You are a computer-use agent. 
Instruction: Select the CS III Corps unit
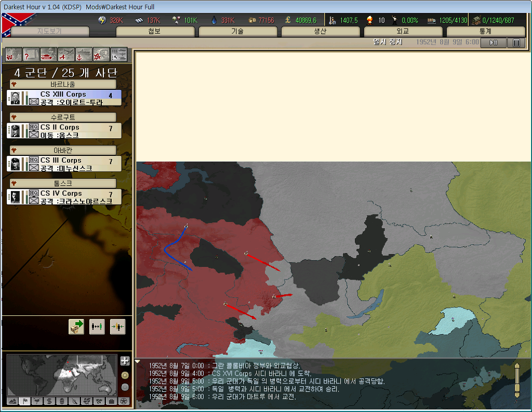click(x=64, y=164)
